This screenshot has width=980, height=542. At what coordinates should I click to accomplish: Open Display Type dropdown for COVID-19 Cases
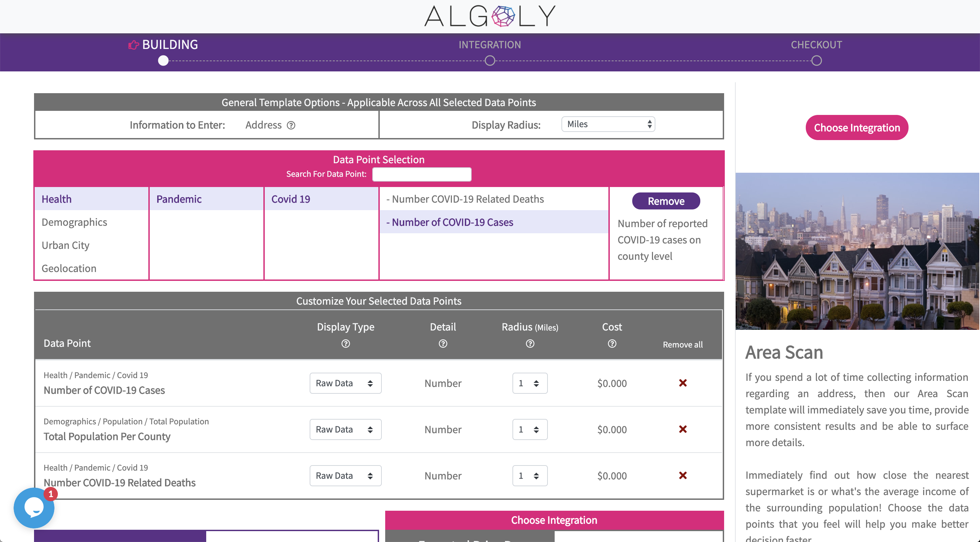(345, 383)
